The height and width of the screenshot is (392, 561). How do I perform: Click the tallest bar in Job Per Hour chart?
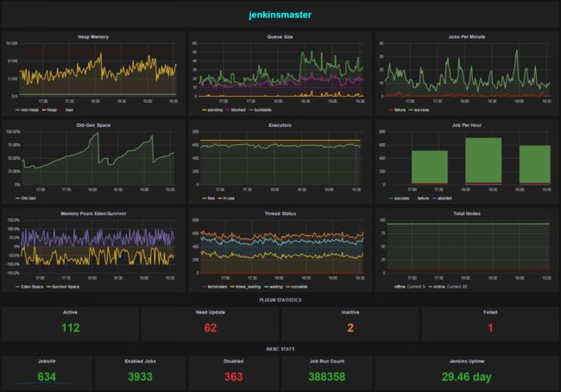click(483, 161)
